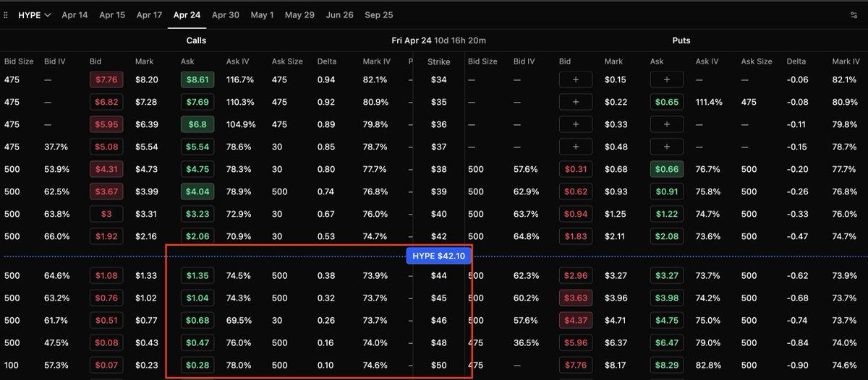Click put ask $3.98 button
Screen dimensions: 868x380
tap(667, 298)
